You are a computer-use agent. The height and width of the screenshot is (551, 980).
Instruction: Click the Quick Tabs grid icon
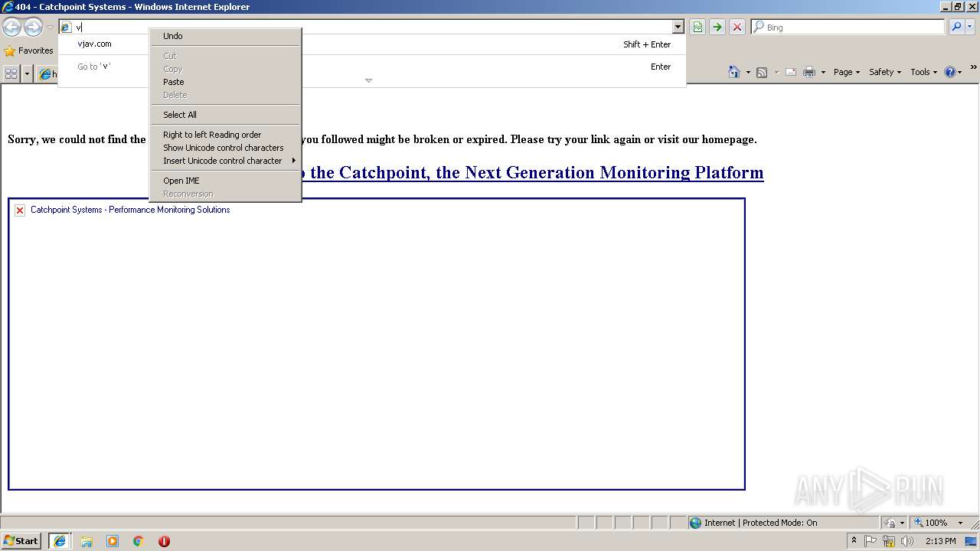[11, 73]
